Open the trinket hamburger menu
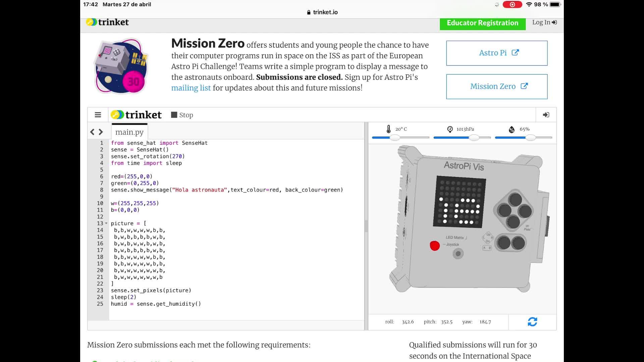This screenshot has height=362, width=644. click(x=98, y=115)
